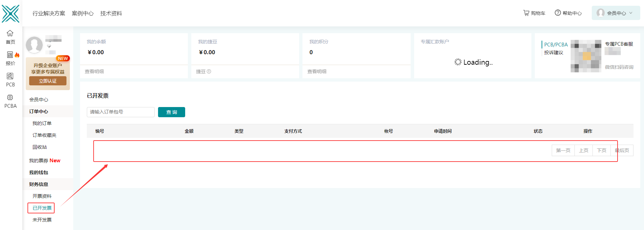Collapse the 财务信息 section in side menu
This screenshot has height=230, width=644.
click(x=39, y=184)
